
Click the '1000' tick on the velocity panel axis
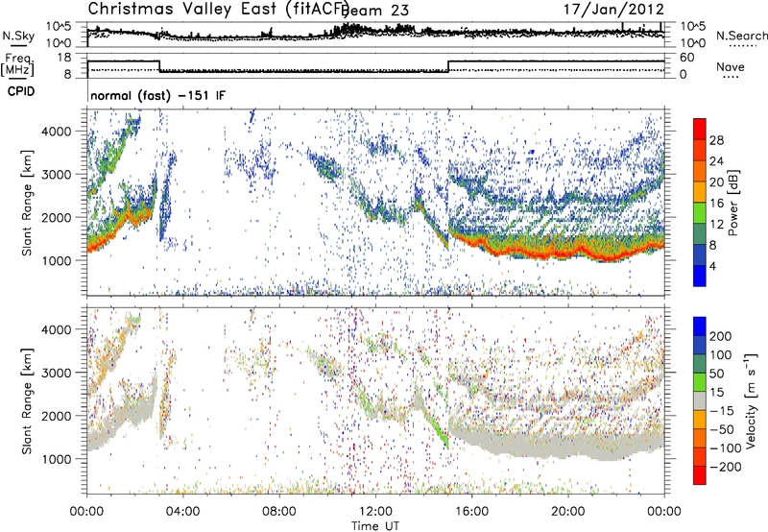point(57,459)
